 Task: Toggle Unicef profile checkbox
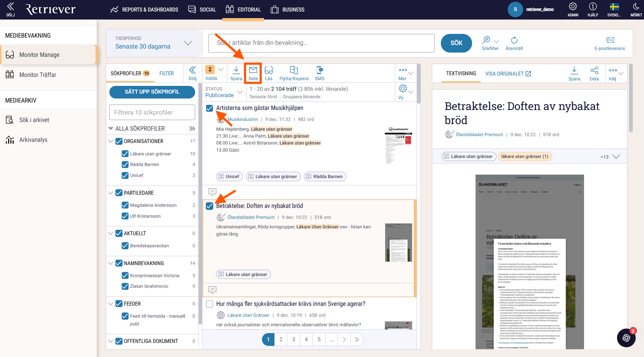(125, 175)
